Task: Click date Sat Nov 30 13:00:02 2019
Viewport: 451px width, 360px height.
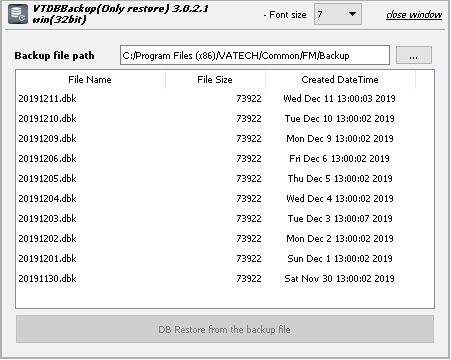Action: click(x=339, y=279)
